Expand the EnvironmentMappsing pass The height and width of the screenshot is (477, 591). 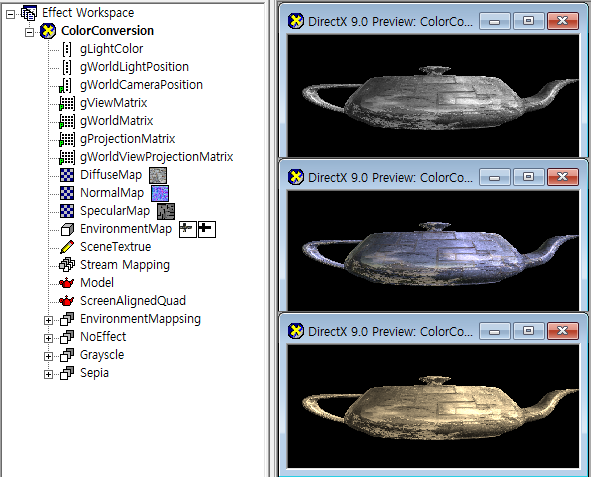48,321
